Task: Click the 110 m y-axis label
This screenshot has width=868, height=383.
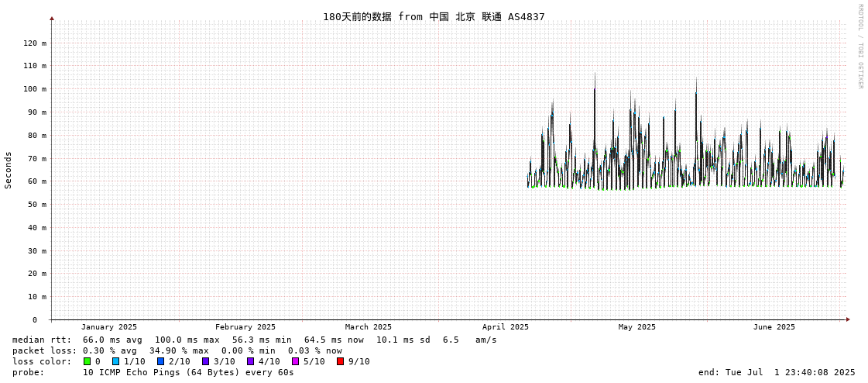Action: point(36,65)
